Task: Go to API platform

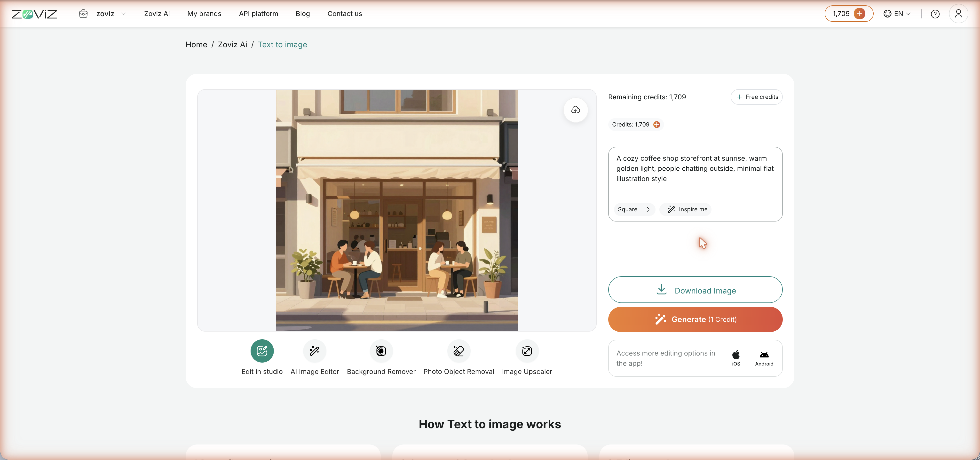Action: coord(258,14)
